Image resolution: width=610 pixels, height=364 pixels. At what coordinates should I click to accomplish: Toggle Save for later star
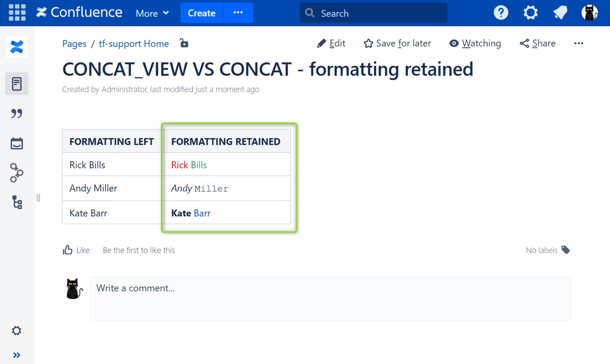(x=397, y=43)
